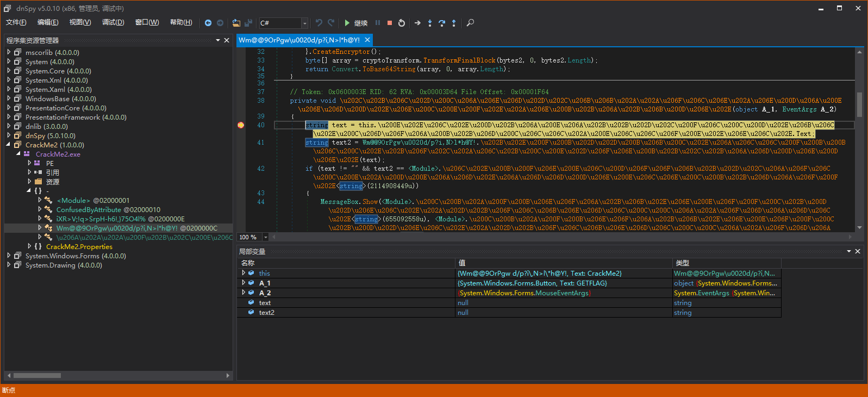Click the show next statement arrow

click(x=417, y=23)
